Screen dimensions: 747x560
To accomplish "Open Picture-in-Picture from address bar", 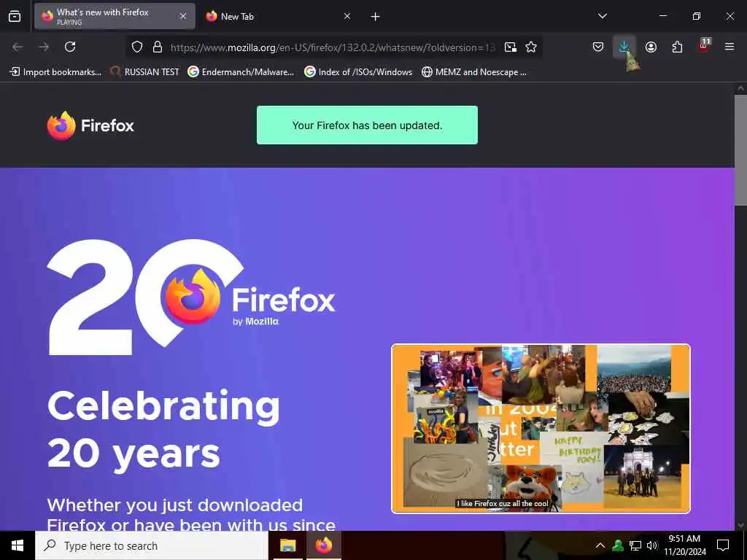I will pos(511,47).
